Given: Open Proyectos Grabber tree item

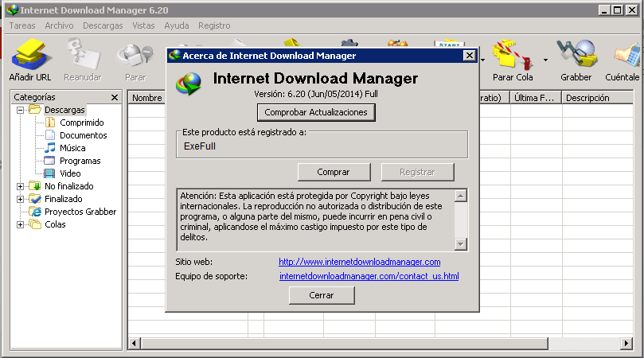Looking at the screenshot, I should point(80,212).
